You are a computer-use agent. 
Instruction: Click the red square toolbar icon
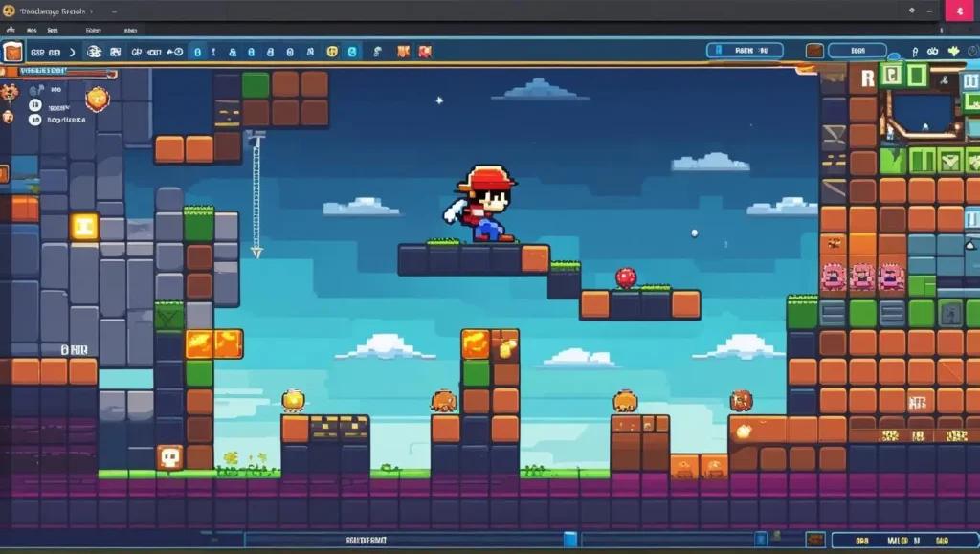(x=425, y=52)
